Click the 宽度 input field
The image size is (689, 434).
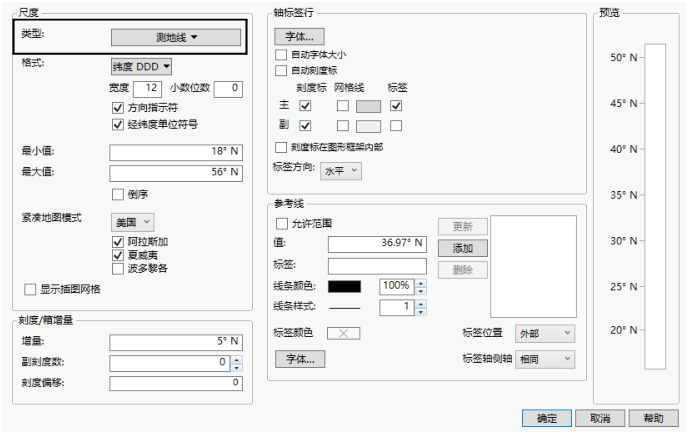(147, 89)
